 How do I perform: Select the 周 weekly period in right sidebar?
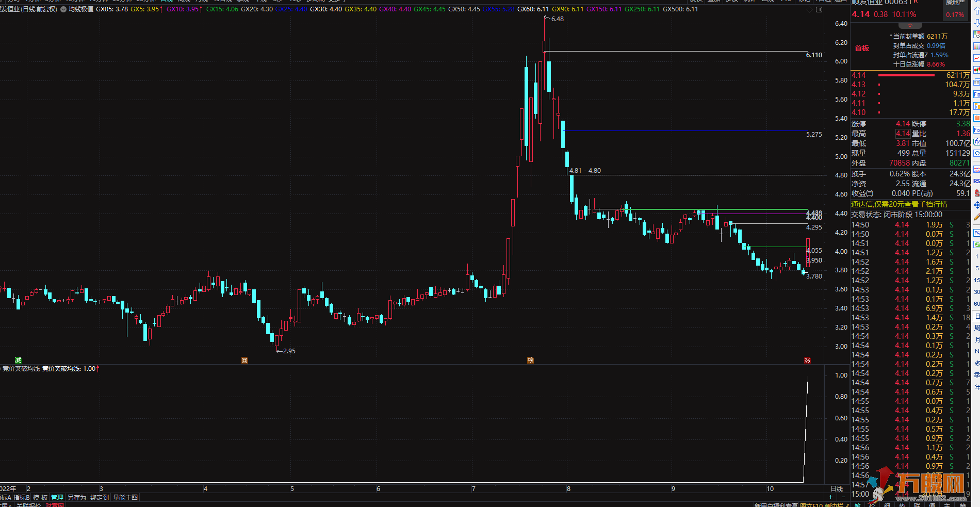click(976, 328)
